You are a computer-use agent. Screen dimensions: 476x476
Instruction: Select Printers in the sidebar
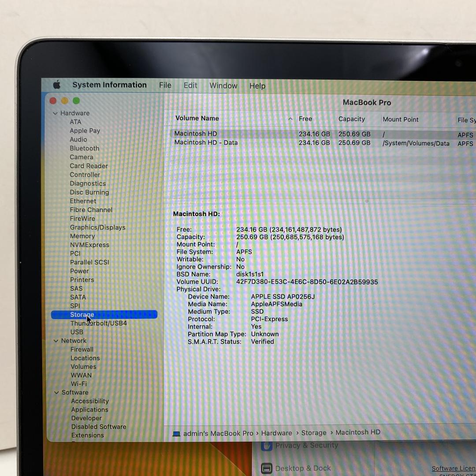tap(82, 280)
